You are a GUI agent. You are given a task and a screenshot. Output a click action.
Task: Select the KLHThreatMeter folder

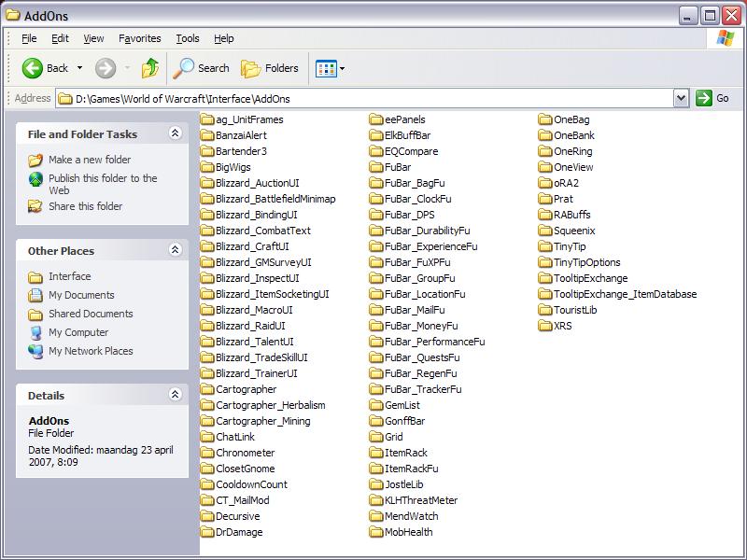click(x=420, y=500)
